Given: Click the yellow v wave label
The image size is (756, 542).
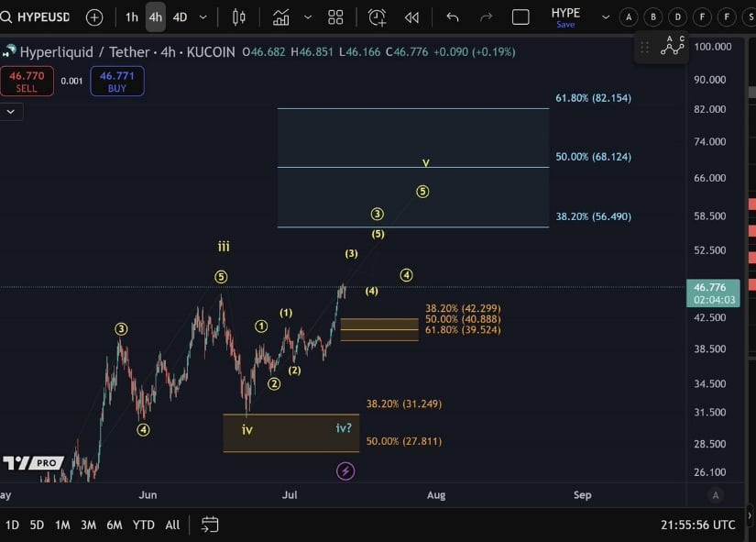Looking at the screenshot, I should click(x=426, y=162).
